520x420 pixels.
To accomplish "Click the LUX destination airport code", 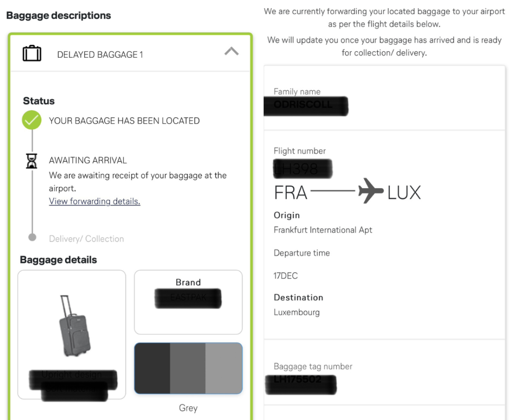I will (x=404, y=193).
